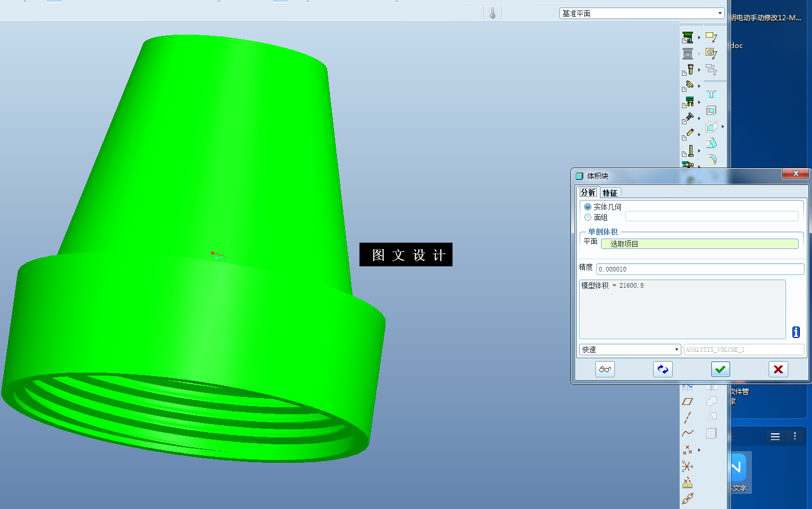
Task: Expand the mold base icon flyout arrow
Action: [x=699, y=38]
